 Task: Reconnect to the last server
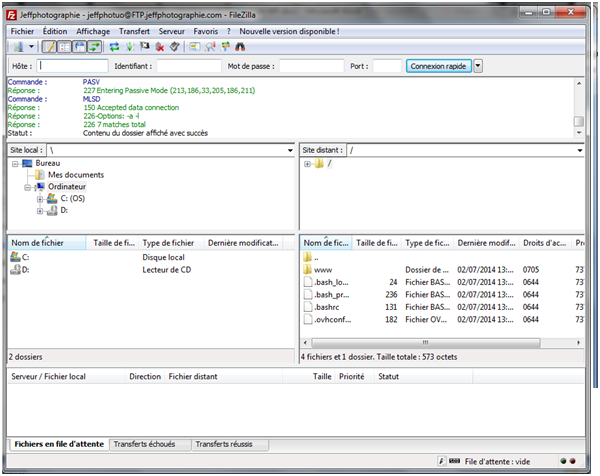(x=174, y=47)
